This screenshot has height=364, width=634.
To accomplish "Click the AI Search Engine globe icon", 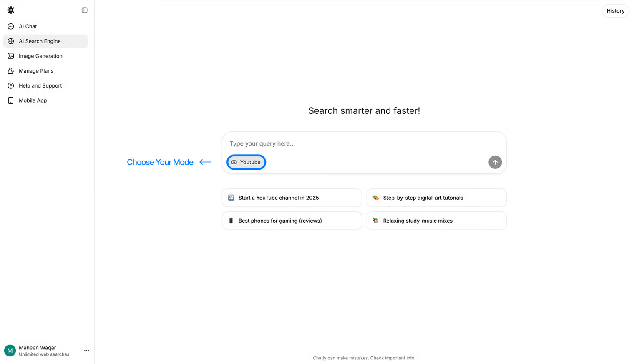I will pyautogui.click(x=11, y=41).
